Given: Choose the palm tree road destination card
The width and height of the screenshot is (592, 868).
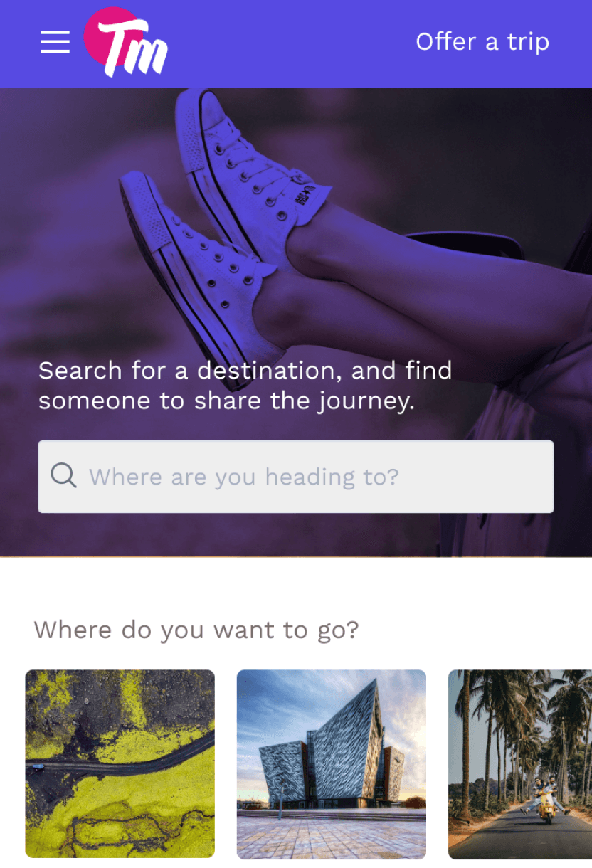Looking at the screenshot, I should [520, 764].
